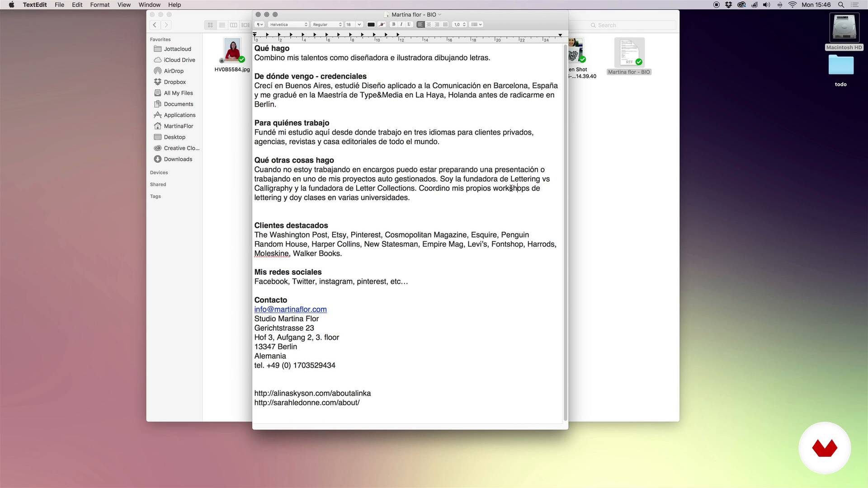This screenshot has width=868, height=488.
Task: Select iCloud Drive in Finder sidebar
Action: coord(174,60)
